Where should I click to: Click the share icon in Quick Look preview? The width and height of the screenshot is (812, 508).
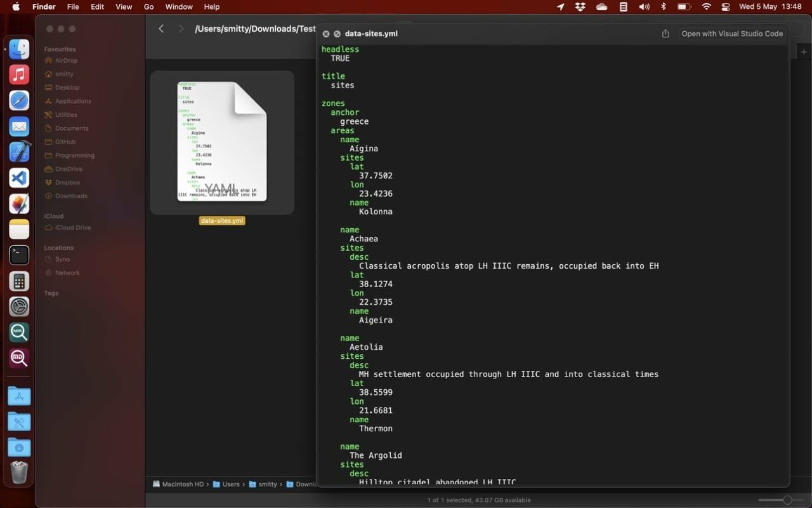665,34
